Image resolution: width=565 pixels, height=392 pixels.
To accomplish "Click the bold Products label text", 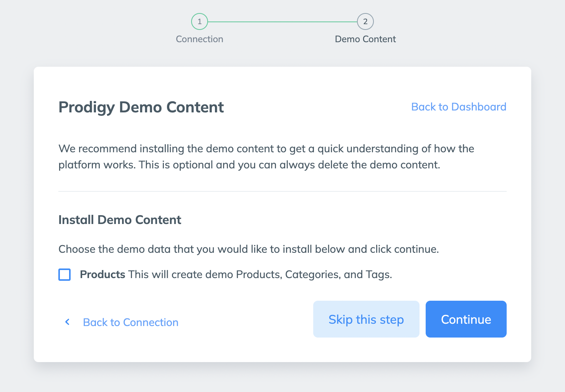I will pos(102,275).
